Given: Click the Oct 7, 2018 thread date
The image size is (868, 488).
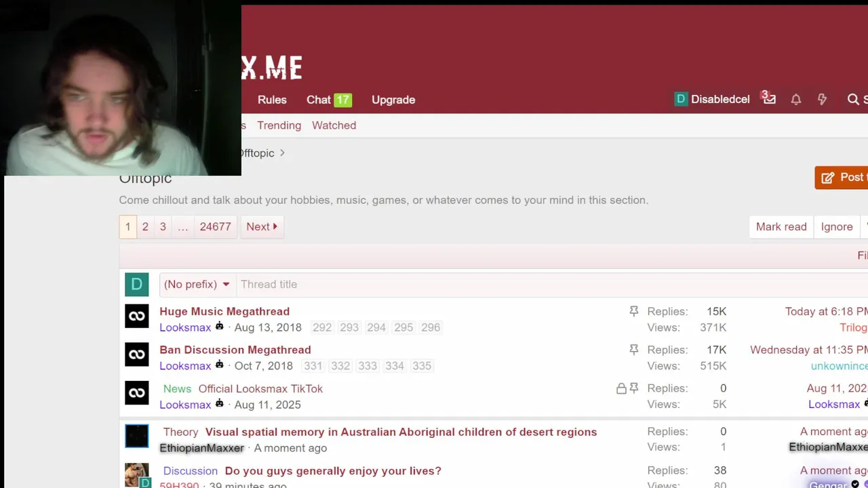Looking at the screenshot, I should 264,366.
